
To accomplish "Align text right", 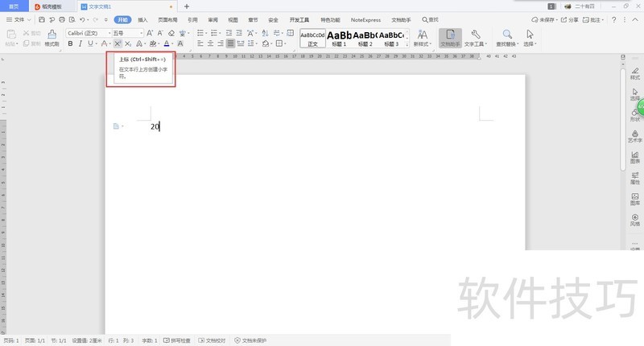I will click(221, 43).
